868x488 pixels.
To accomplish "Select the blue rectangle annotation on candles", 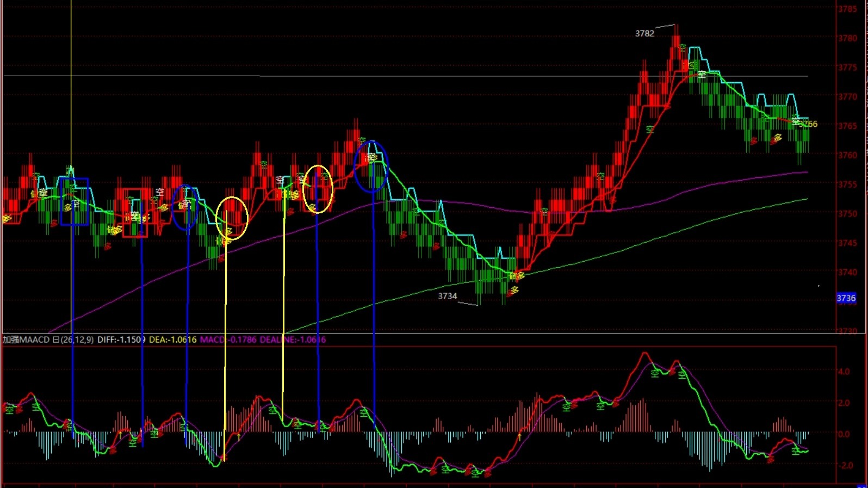I will point(74,201).
